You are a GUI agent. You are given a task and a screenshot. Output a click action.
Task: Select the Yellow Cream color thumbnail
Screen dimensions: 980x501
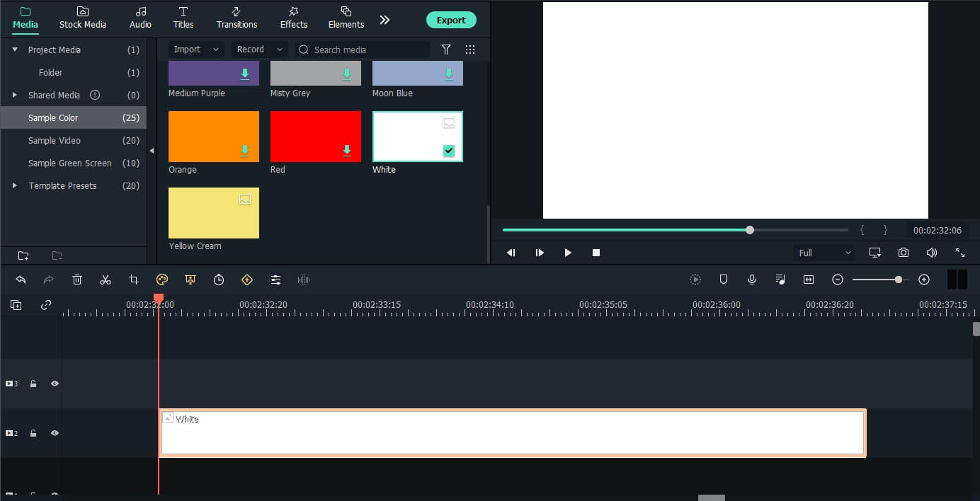(214, 213)
